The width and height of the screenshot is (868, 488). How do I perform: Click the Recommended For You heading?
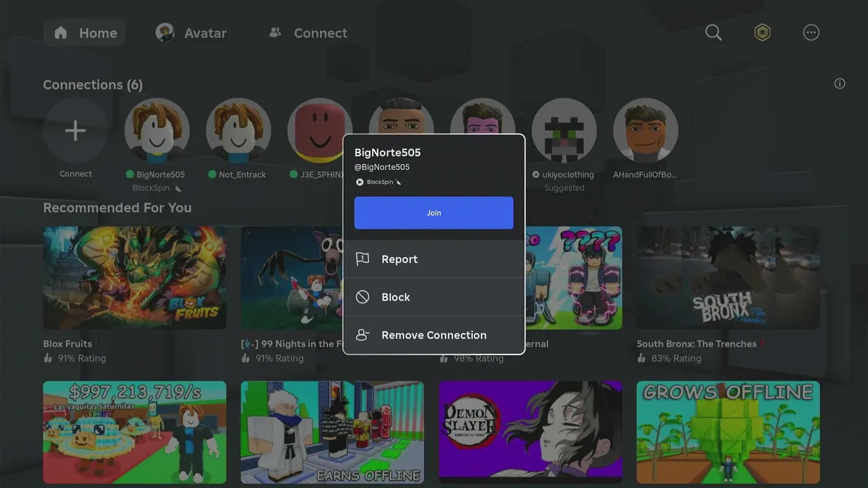[117, 208]
